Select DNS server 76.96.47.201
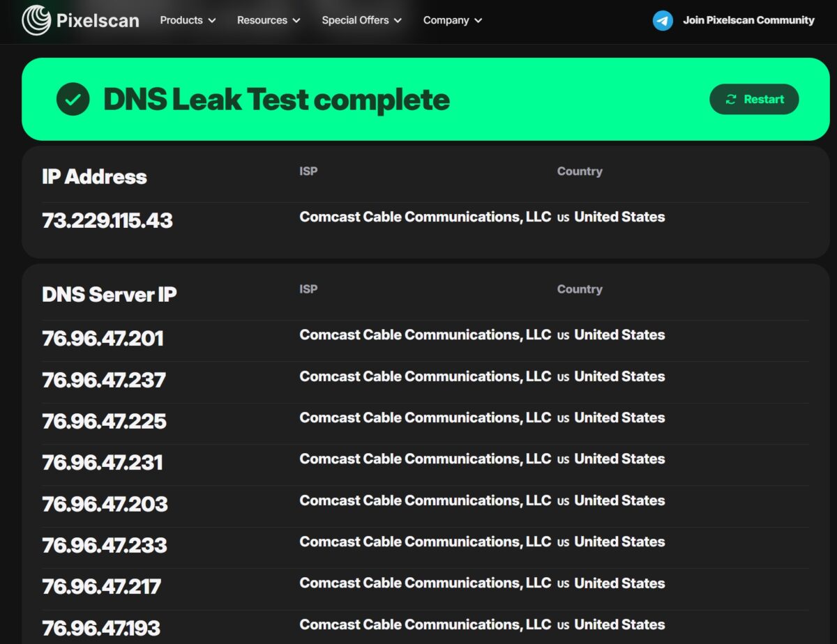 click(x=103, y=339)
